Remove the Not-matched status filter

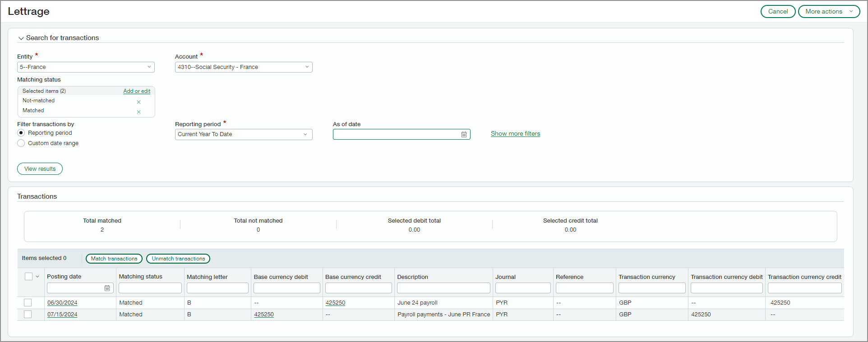click(x=139, y=102)
